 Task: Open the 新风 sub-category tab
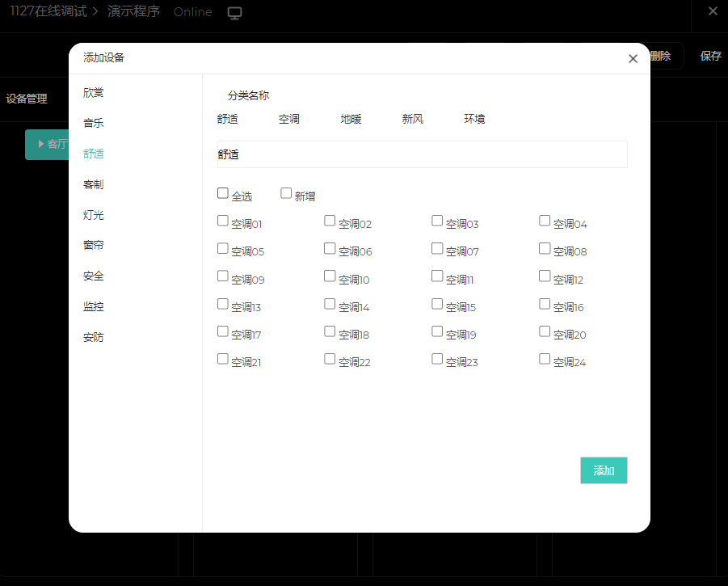413,120
